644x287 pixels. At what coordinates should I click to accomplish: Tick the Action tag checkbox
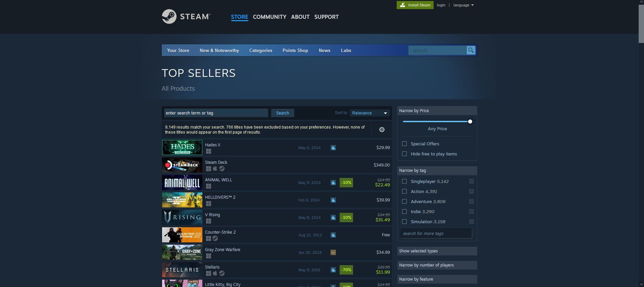[404, 191]
